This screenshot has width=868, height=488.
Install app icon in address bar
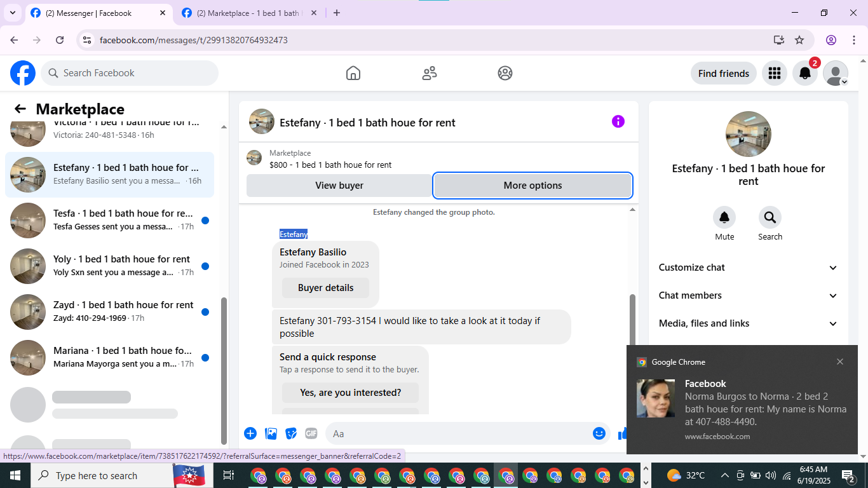click(x=779, y=40)
